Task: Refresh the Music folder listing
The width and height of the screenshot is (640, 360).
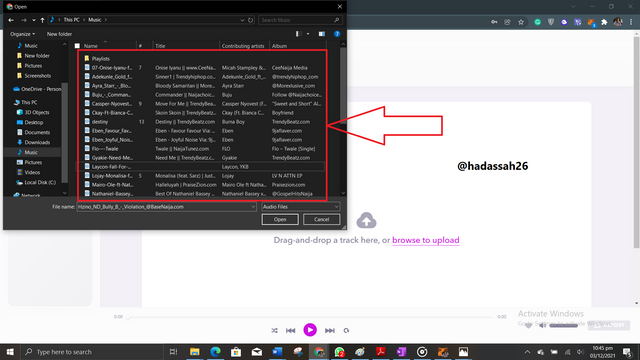Action: 251,20
